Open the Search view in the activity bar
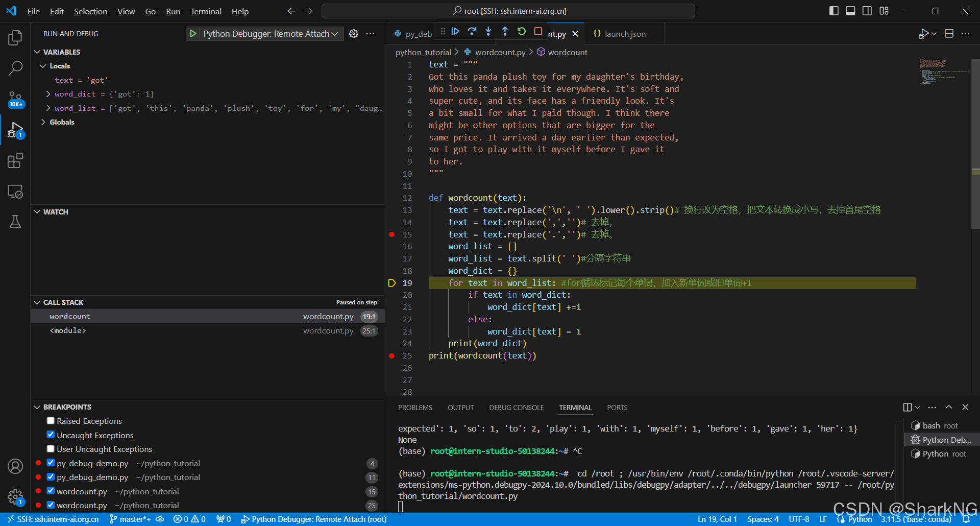Viewport: 980px width, 526px height. (x=15, y=68)
